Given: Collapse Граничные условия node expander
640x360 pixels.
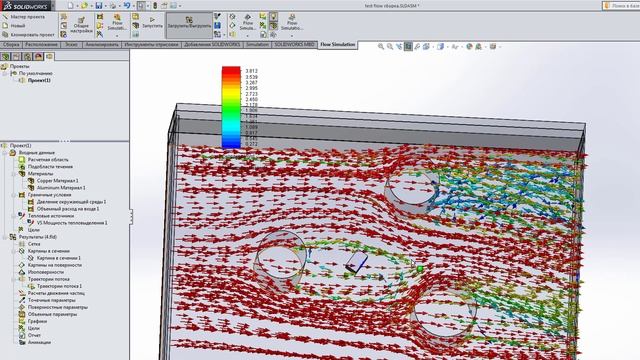Looking at the screenshot, I should pos(14,195).
